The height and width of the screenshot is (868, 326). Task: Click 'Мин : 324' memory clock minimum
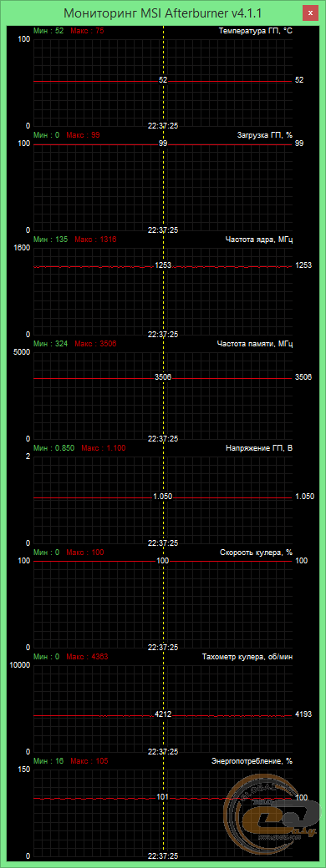point(50,344)
